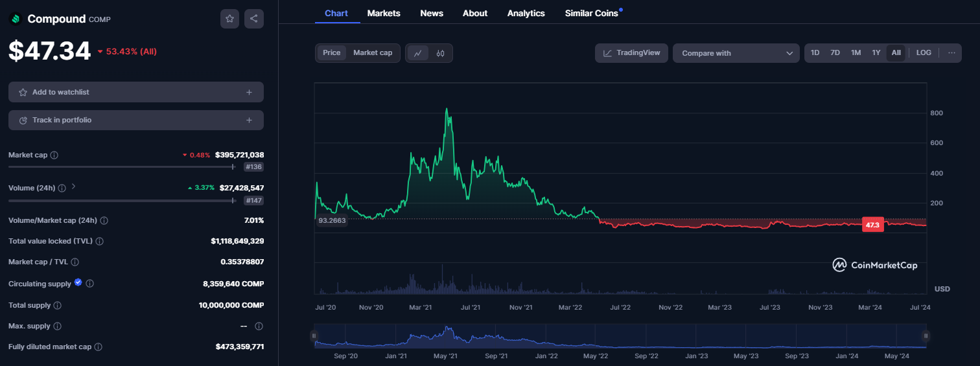The image size is (980, 366).
Task: Click the share icon button
Action: [x=254, y=19]
